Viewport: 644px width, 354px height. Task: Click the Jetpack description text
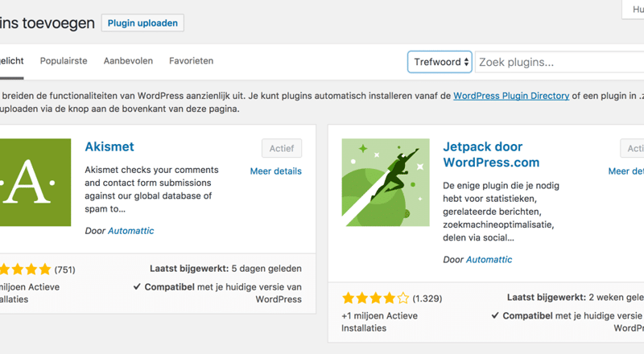501,212
